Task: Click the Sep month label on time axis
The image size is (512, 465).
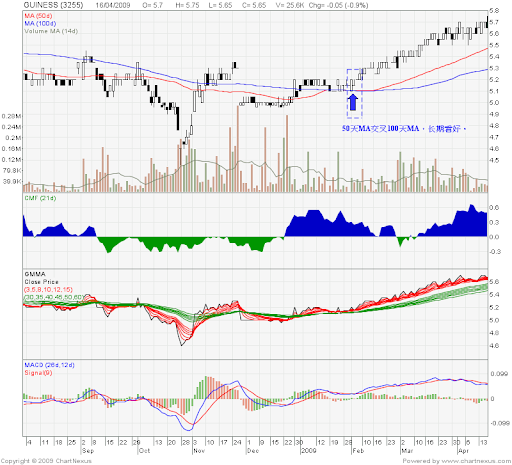Action: click(x=88, y=451)
